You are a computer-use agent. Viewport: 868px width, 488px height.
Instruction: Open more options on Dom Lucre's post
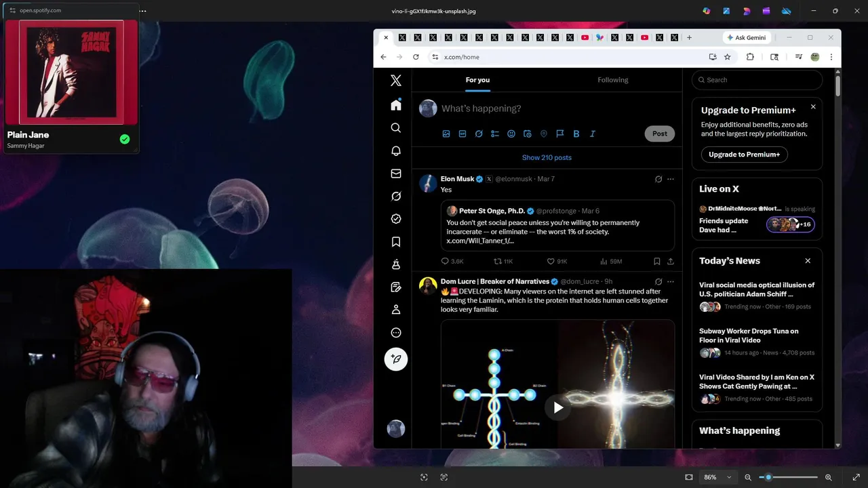click(671, 281)
